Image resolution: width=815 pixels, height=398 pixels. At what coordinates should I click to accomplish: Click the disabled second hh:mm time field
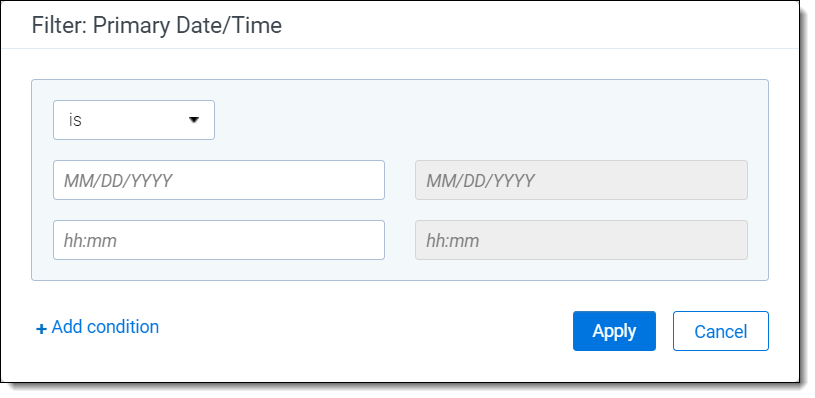[581, 240]
